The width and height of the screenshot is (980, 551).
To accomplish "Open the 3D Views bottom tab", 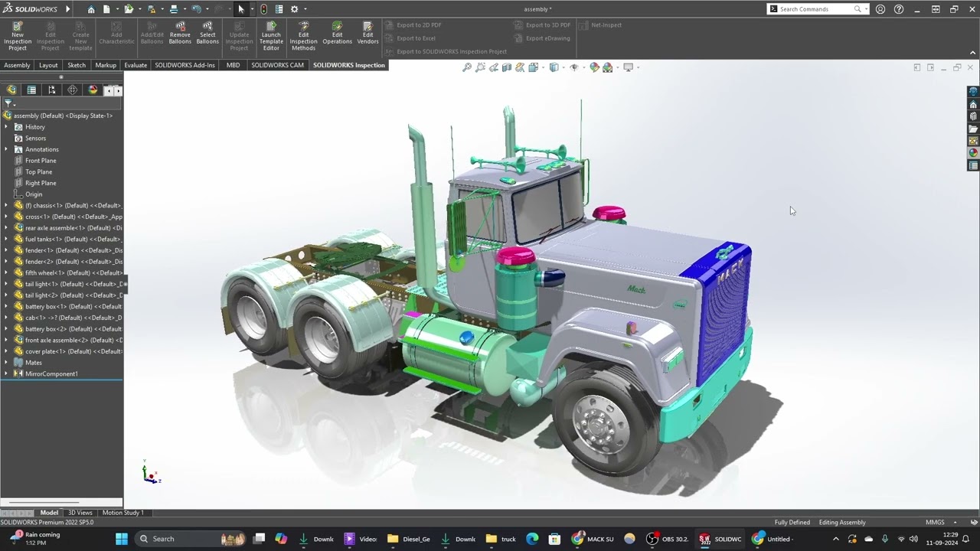I will pyautogui.click(x=80, y=513).
